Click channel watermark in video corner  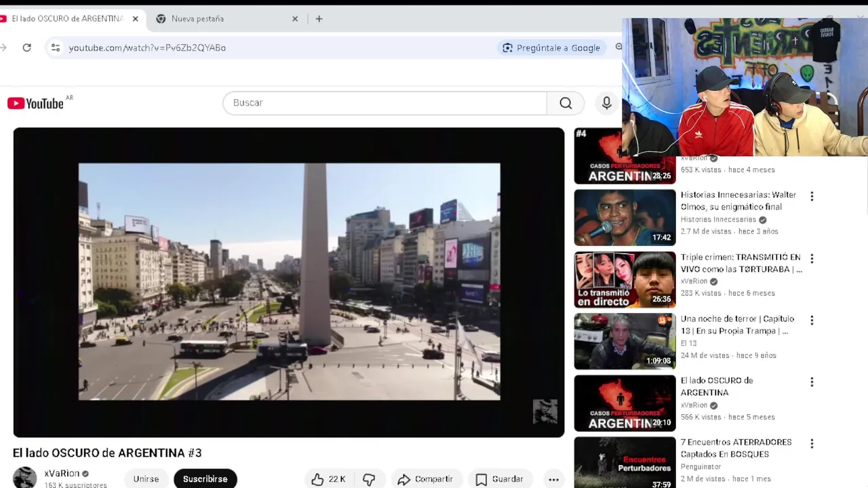(545, 411)
